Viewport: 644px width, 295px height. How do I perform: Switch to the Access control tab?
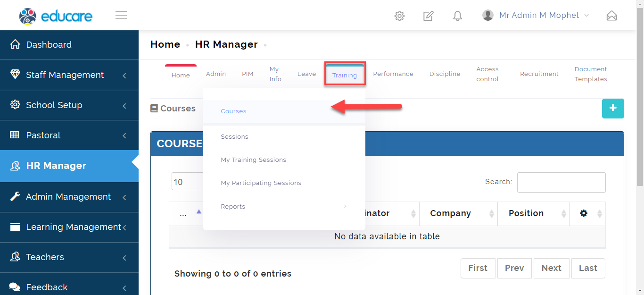(x=487, y=74)
